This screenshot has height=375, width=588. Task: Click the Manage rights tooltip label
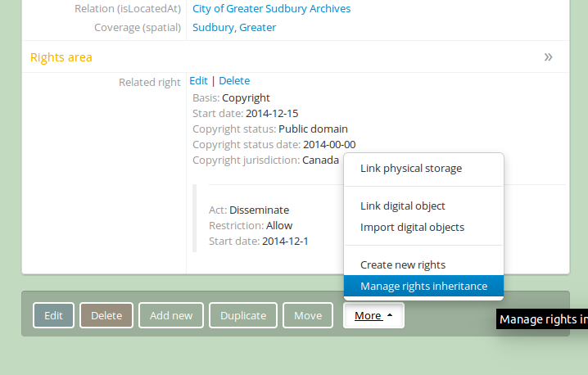coord(543,320)
